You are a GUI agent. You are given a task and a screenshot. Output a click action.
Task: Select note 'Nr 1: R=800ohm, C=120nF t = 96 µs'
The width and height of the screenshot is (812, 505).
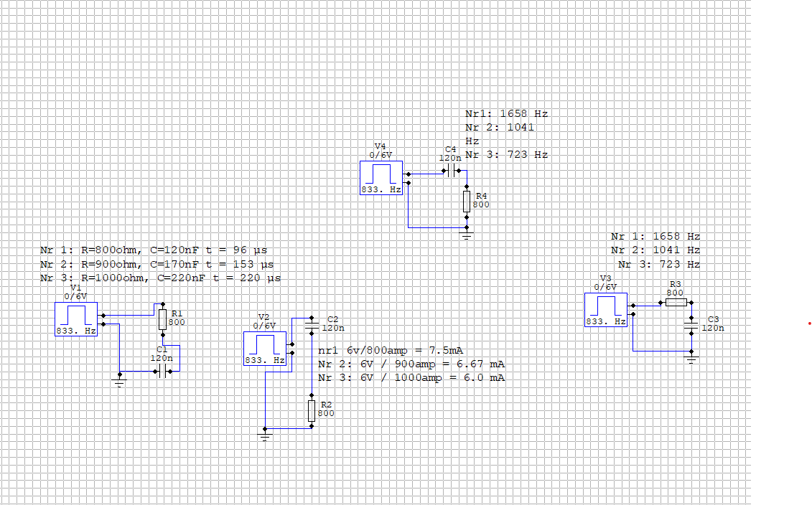pyautogui.click(x=154, y=250)
